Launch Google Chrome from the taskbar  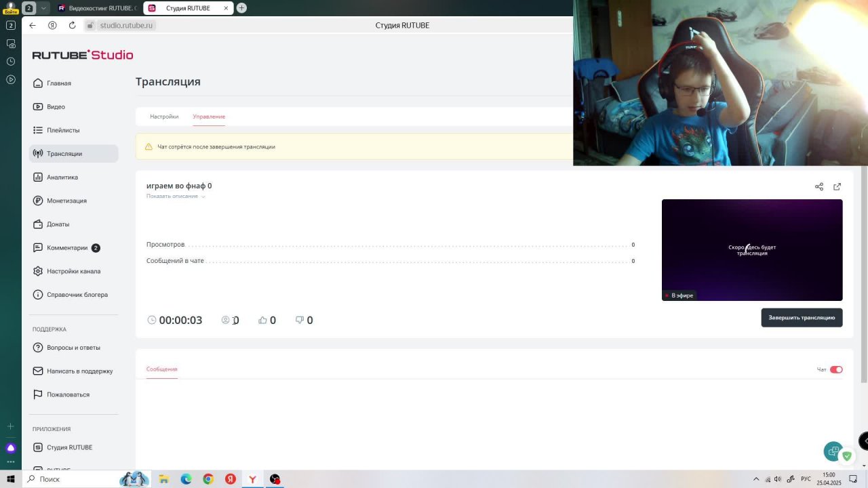point(208,479)
